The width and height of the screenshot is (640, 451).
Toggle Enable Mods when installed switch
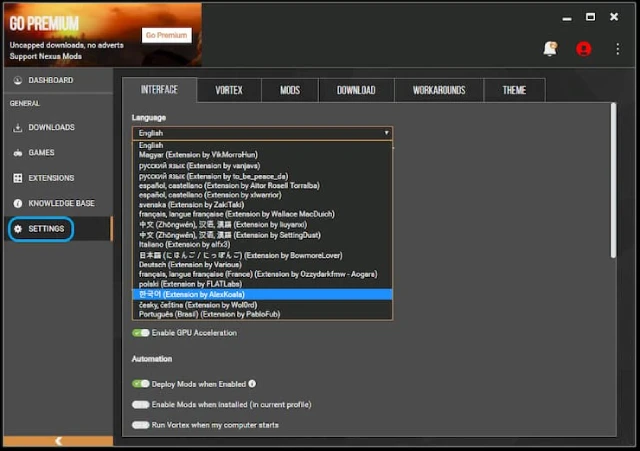click(141, 404)
